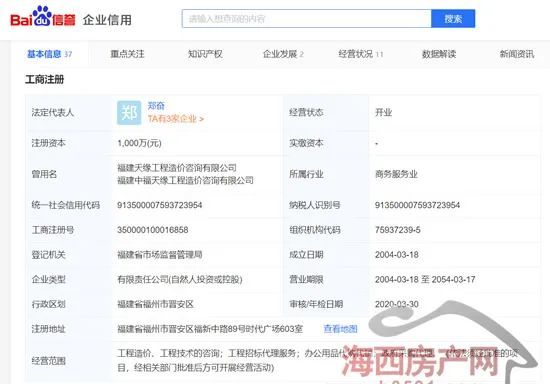The height and width of the screenshot is (384, 550).
Task: Open the 数据解读 tab
Action: click(439, 54)
